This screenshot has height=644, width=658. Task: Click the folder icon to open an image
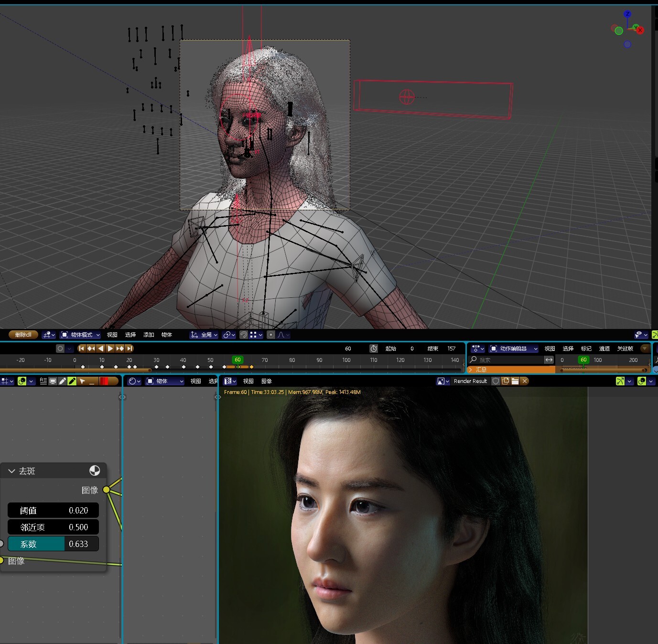pyautogui.click(x=515, y=381)
